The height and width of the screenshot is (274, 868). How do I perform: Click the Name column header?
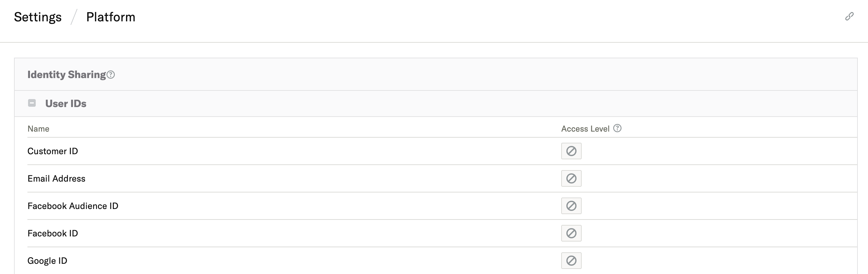pos(38,129)
